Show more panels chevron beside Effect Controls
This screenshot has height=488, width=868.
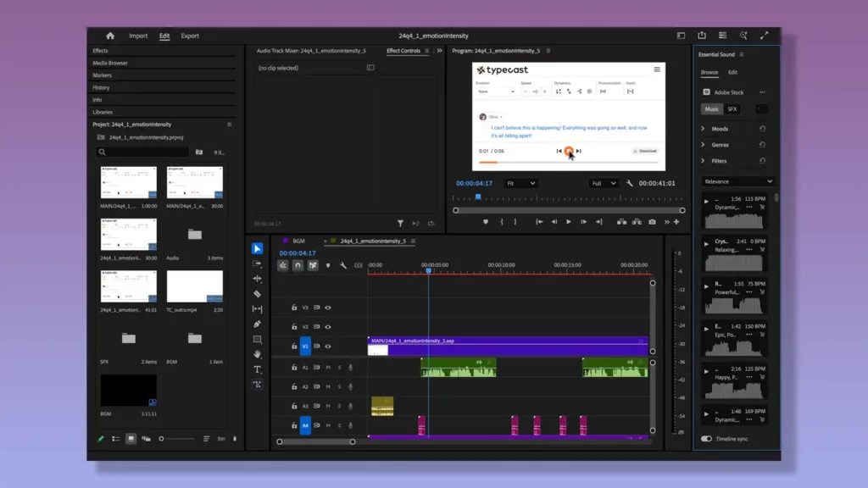[440, 51]
